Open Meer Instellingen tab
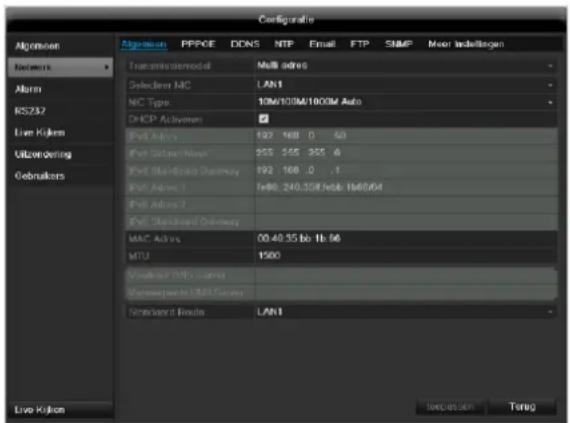Image resolution: width=570 pixels, height=423 pixels. [466, 44]
